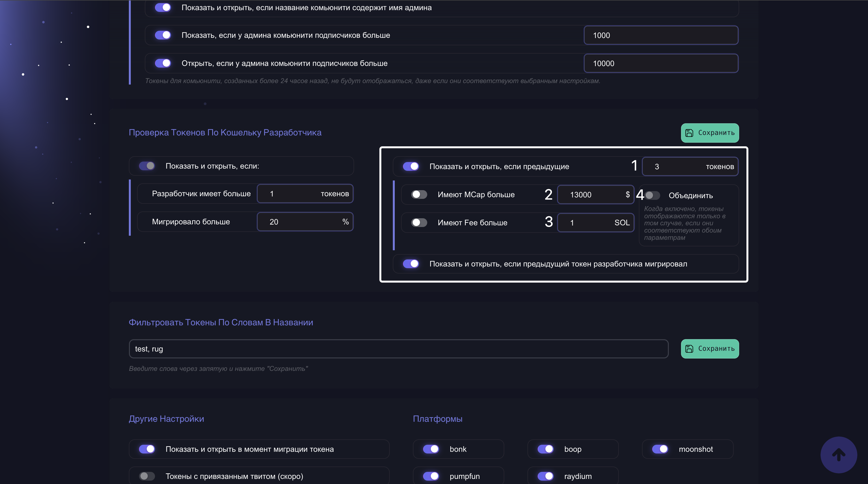
Task: Toggle 'Показать и открыть, если предыдущие' switch
Action: click(x=411, y=166)
